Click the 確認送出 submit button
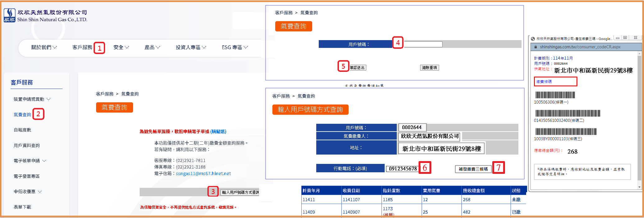644x218 pixels. [x=357, y=67]
